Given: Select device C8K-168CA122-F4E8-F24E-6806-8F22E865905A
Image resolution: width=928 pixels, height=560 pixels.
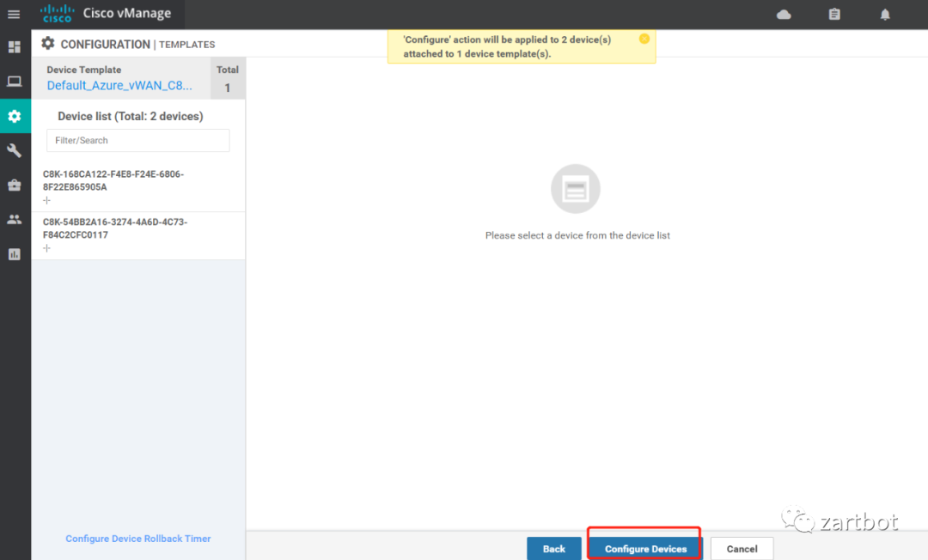Looking at the screenshot, I should 137,187.
